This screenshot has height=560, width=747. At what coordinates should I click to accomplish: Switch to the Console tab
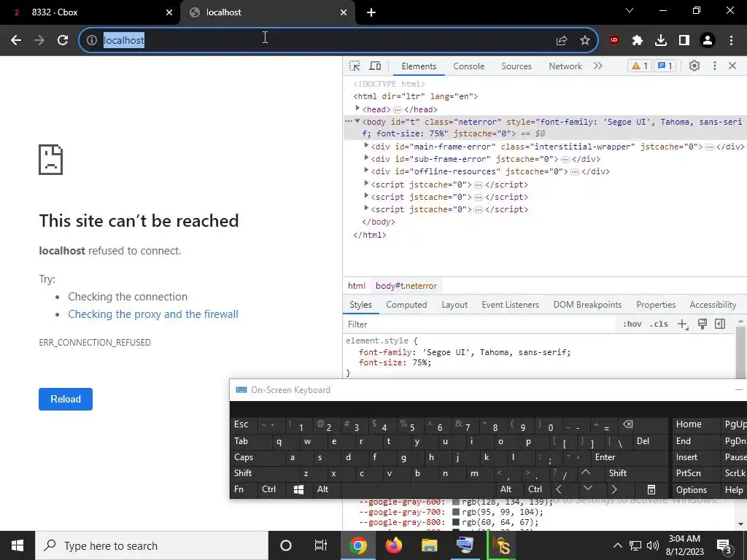point(469,66)
